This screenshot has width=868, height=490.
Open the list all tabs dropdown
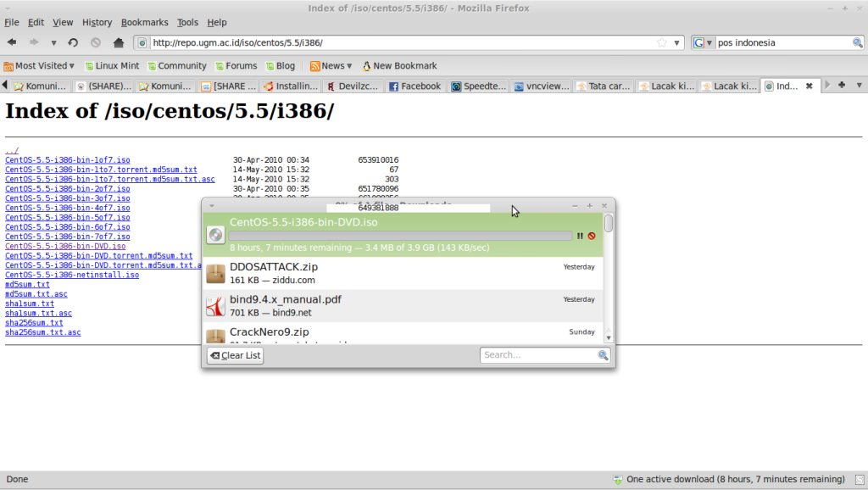pos(860,86)
